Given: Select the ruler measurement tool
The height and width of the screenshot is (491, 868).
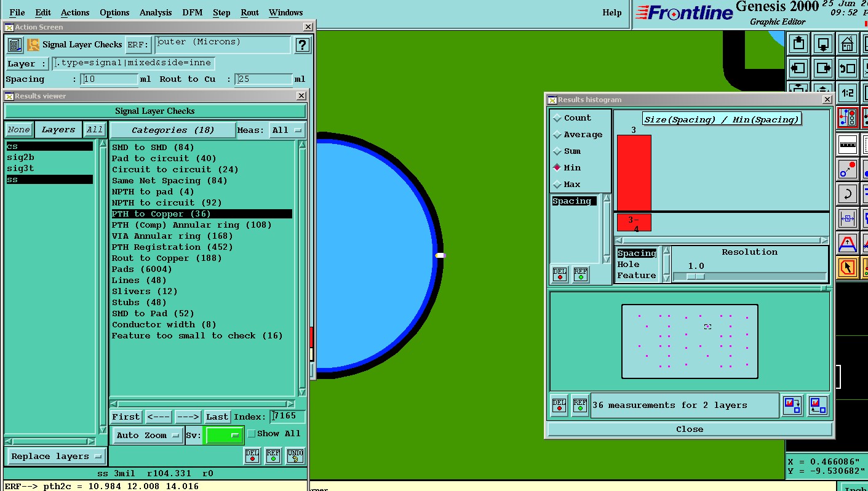Looking at the screenshot, I should pos(848,145).
